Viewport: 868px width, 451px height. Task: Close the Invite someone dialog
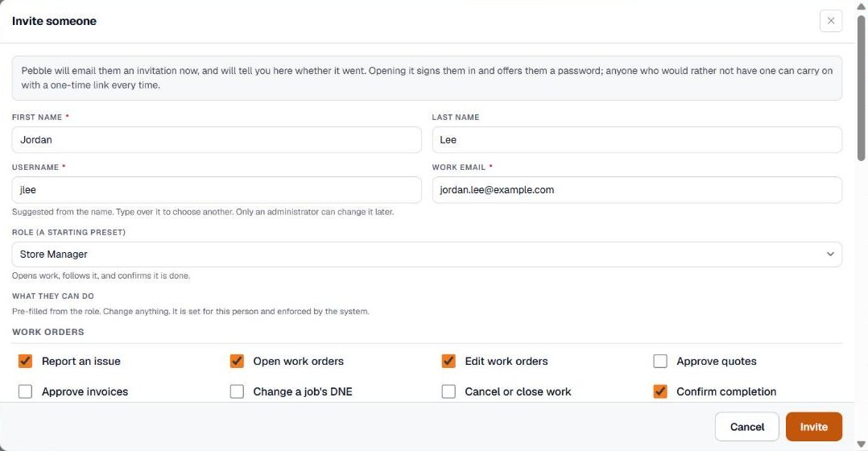point(830,21)
